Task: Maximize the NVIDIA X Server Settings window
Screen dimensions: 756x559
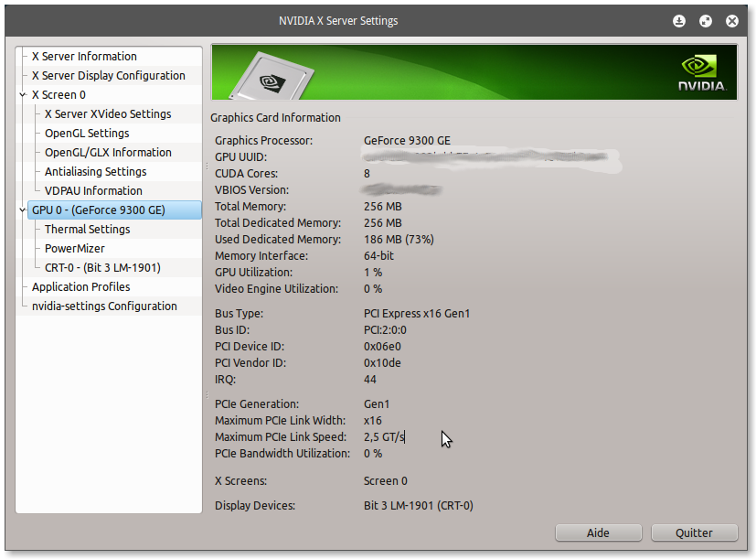Action: coord(706,21)
